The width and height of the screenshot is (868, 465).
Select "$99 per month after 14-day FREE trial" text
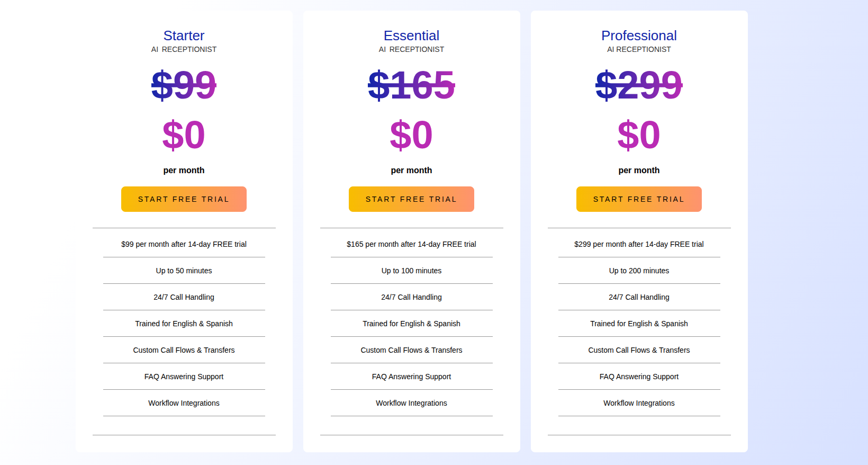tap(184, 244)
